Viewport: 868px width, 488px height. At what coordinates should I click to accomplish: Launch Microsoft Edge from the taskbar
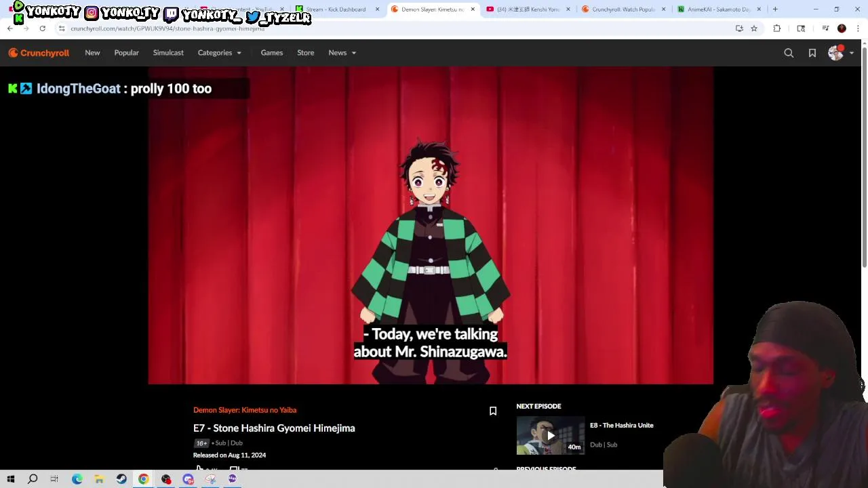click(x=77, y=479)
